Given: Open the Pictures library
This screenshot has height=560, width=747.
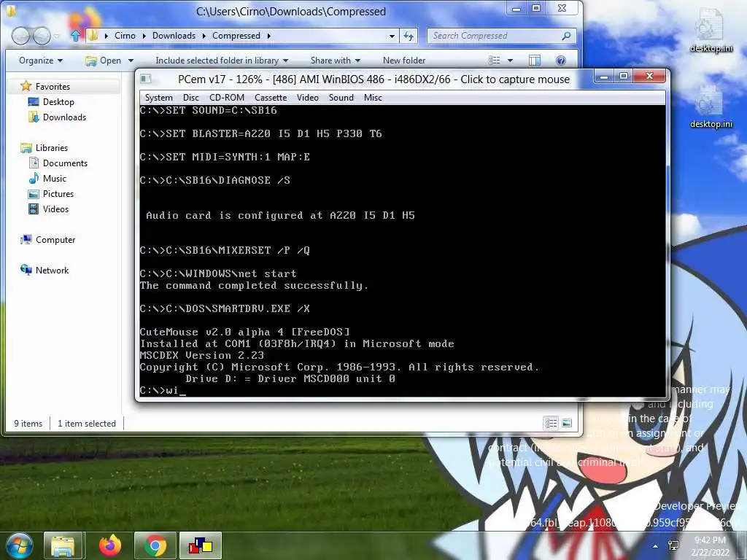Looking at the screenshot, I should click(x=58, y=194).
